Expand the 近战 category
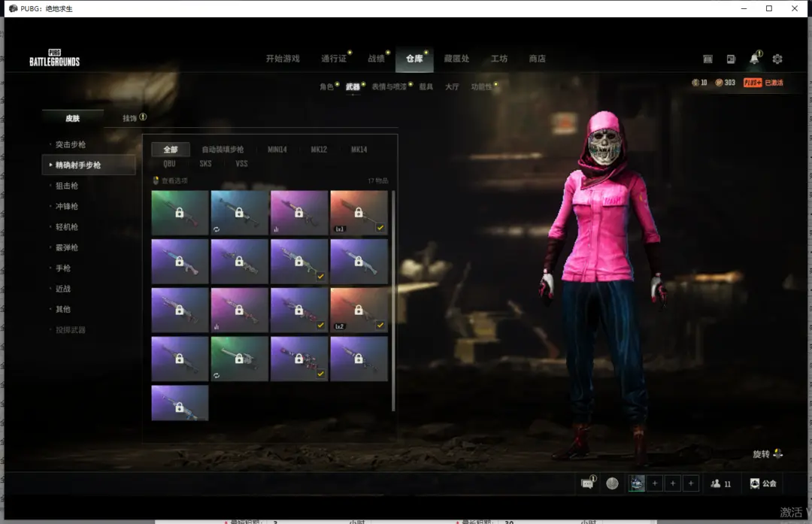The height and width of the screenshot is (524, 812). (x=63, y=289)
